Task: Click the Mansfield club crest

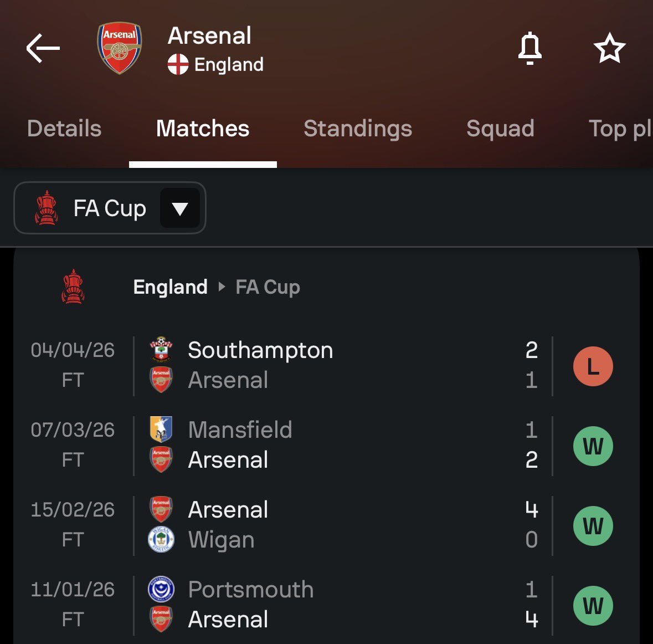Action: (x=161, y=430)
